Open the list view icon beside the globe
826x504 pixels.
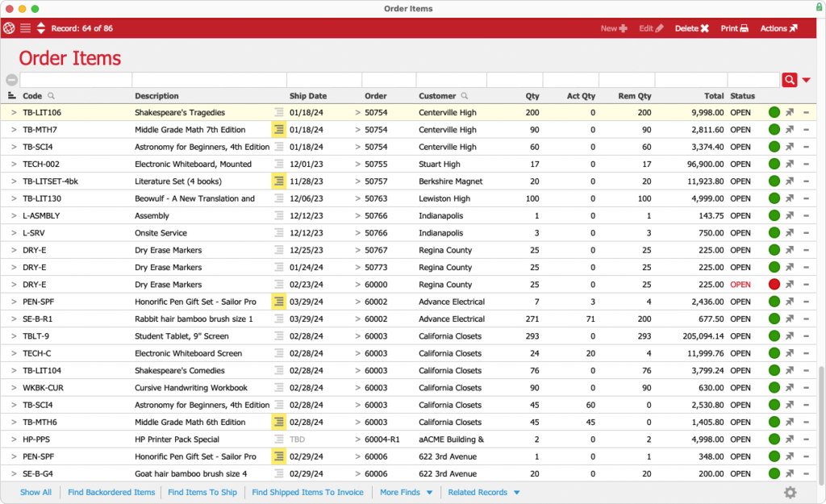click(27, 27)
